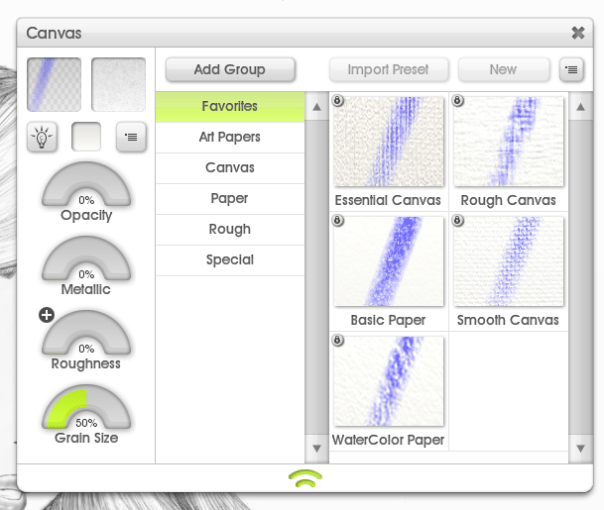Open menu beside the canvas color swatch
The width and height of the screenshot is (604, 510).
pos(131,137)
